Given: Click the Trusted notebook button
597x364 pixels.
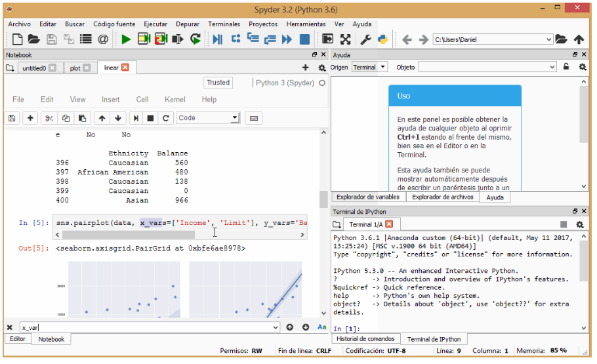Looking at the screenshot, I should point(218,83).
